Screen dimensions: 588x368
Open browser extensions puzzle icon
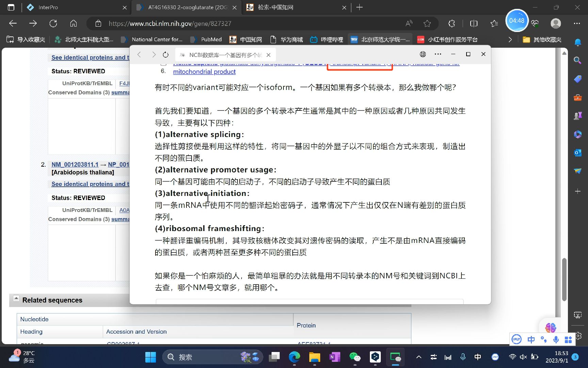coord(452,24)
